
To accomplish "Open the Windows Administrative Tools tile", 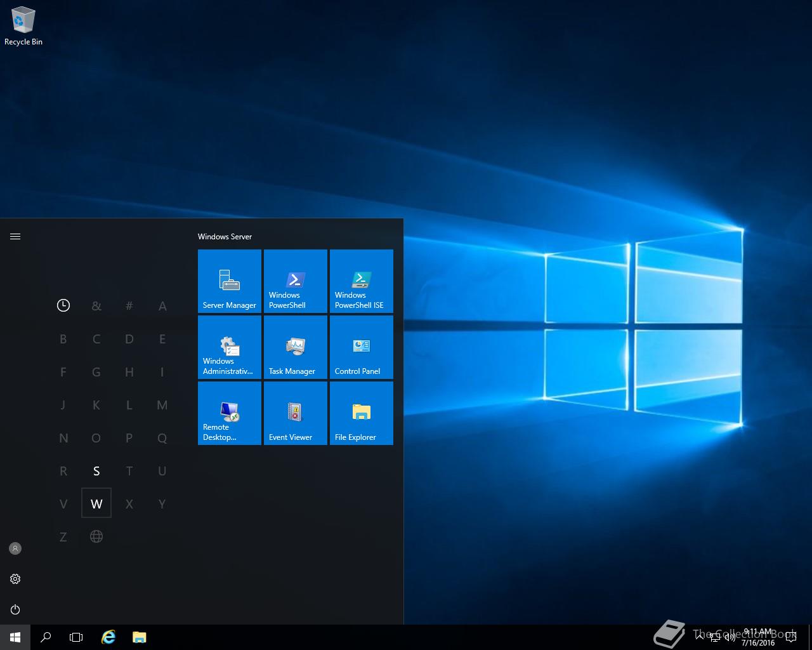I will click(230, 347).
